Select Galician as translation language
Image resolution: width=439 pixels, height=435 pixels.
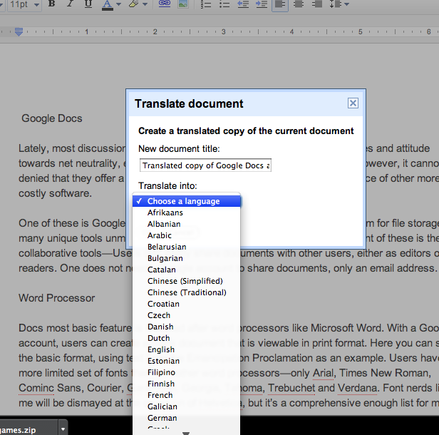click(187, 407)
